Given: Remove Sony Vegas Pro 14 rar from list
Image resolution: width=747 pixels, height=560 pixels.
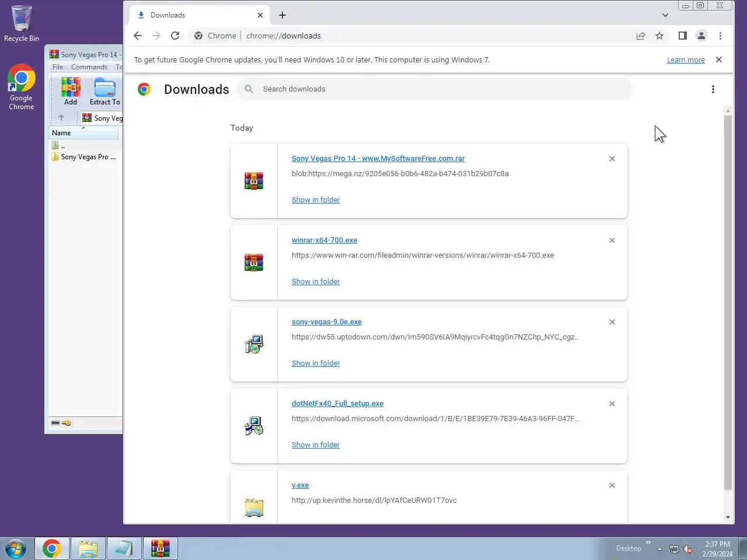Looking at the screenshot, I should point(612,159).
